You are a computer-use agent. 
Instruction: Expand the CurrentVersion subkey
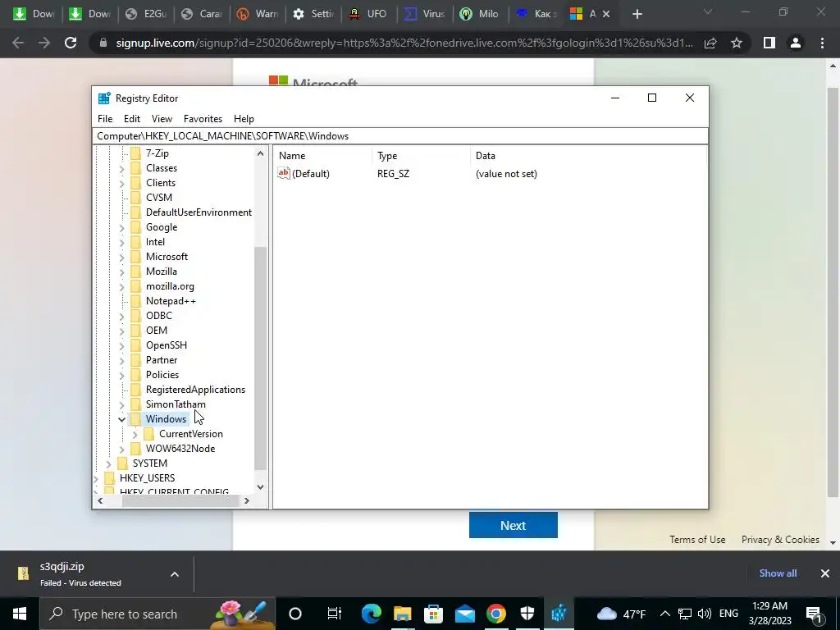tap(135, 435)
